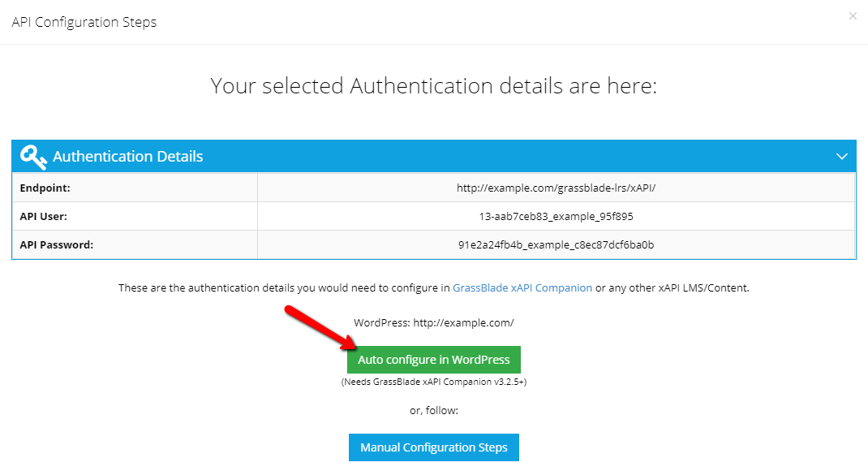Click the 'Your selected Authentication details' heading
This screenshot has height=471, width=868.
[433, 86]
